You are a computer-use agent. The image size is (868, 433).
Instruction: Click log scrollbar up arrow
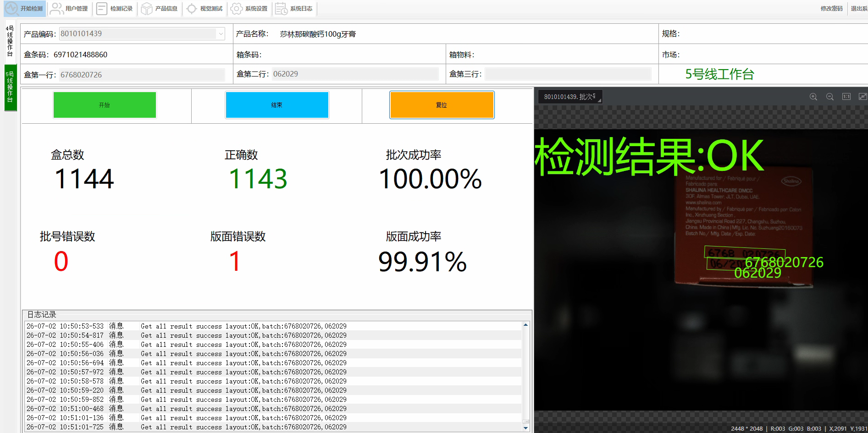(526, 325)
